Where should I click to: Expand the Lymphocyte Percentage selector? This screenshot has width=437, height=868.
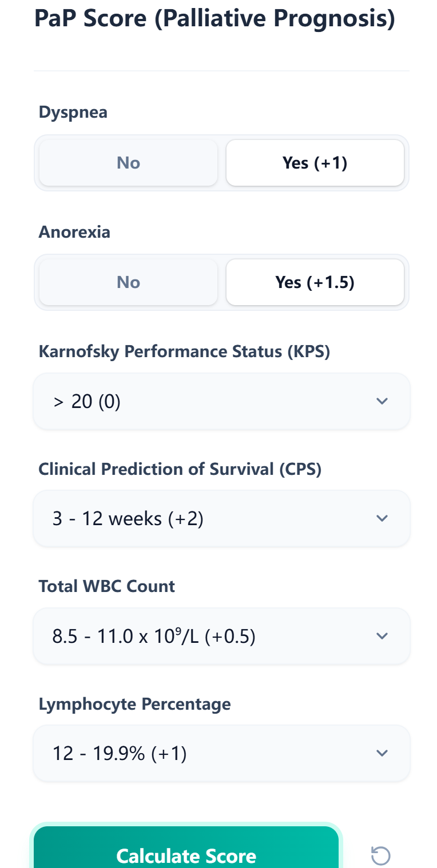221,753
